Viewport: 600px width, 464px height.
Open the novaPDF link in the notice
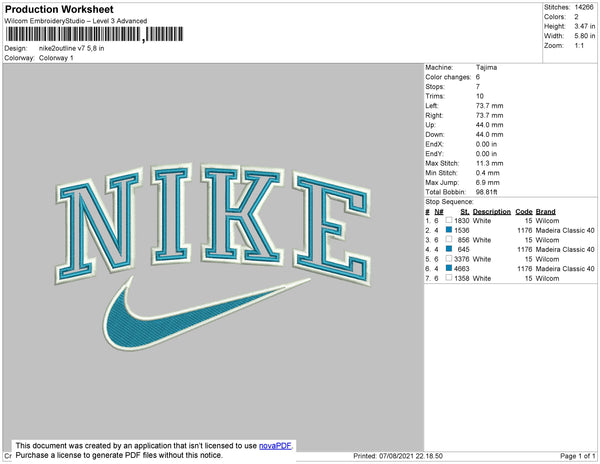click(275, 446)
